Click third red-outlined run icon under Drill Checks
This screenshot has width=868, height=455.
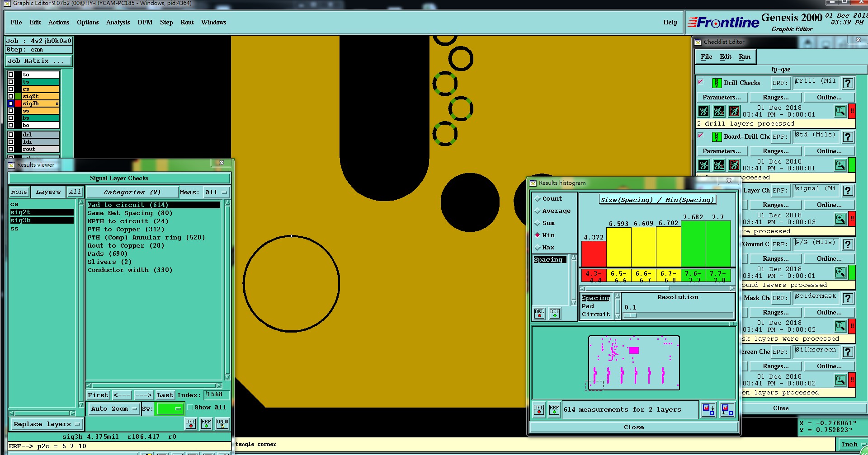click(x=734, y=111)
